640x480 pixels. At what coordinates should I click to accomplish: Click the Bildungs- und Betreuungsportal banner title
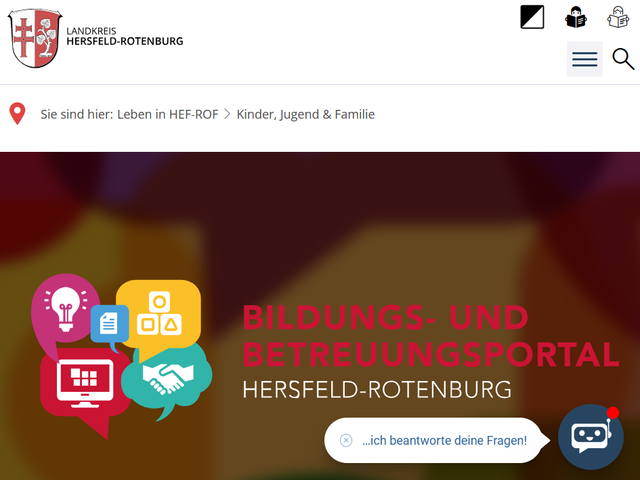tap(431, 336)
